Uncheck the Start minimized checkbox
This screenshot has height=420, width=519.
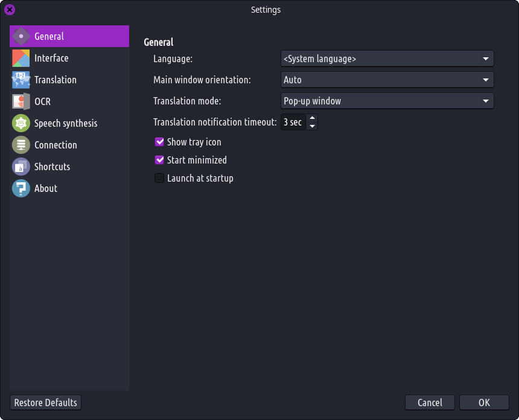[x=159, y=160]
